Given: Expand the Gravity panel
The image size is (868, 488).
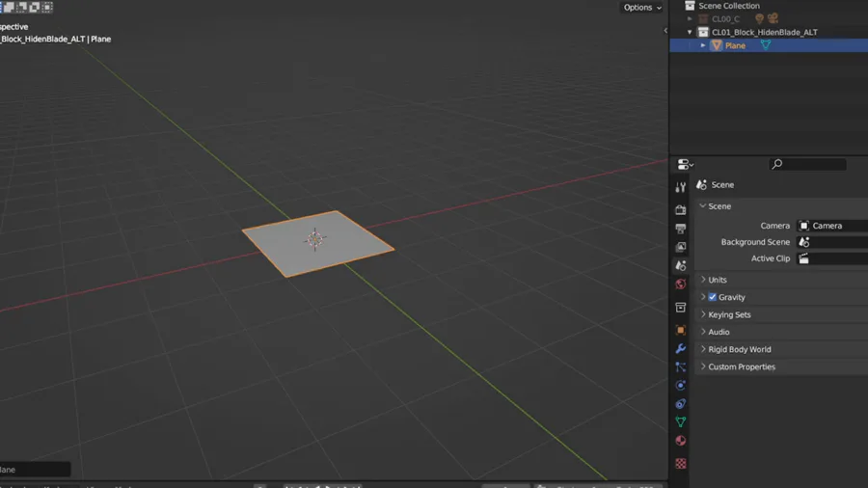Looking at the screenshot, I should point(703,297).
